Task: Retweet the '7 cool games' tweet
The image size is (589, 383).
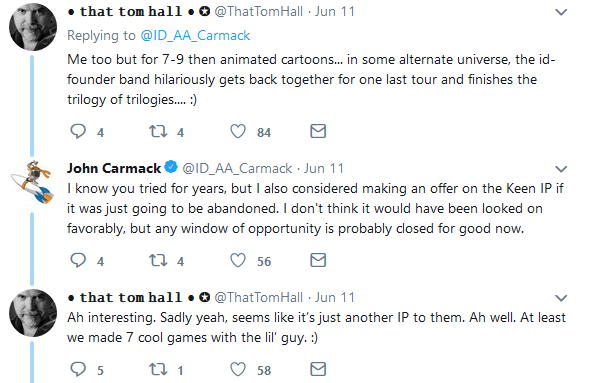Action: (x=158, y=369)
